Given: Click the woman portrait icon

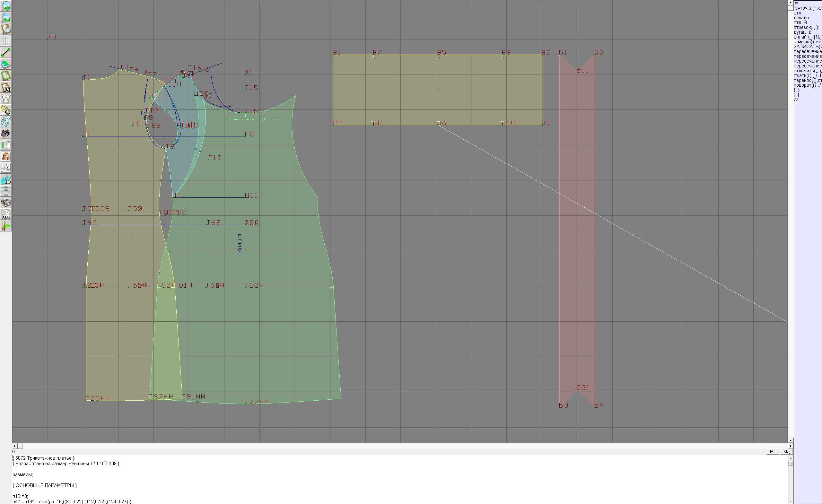Looking at the screenshot, I should pos(6,156).
